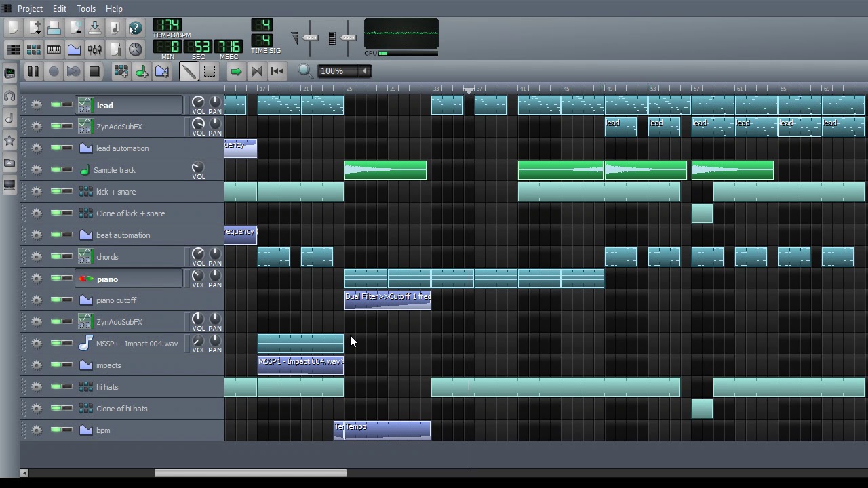This screenshot has height=488, width=868.
Task: Open the gear menu for the chords track
Action: (37, 257)
